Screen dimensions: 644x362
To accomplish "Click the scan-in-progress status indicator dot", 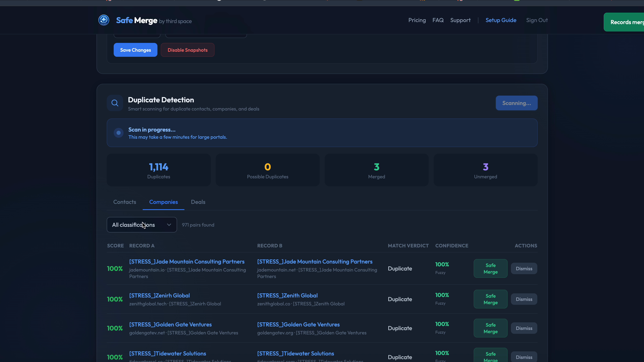I will point(118,133).
